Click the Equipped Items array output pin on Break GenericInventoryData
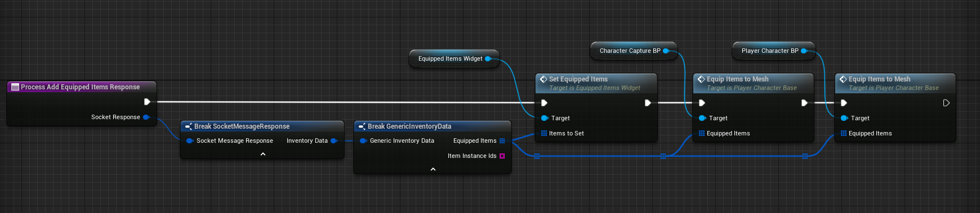Image resolution: width=980 pixels, height=213 pixels. tap(502, 141)
